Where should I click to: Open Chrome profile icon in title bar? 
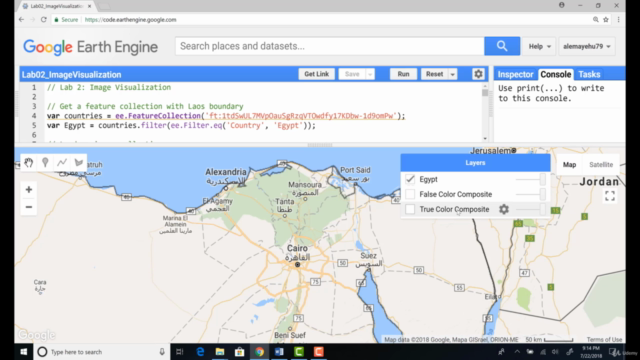[x=562, y=5]
